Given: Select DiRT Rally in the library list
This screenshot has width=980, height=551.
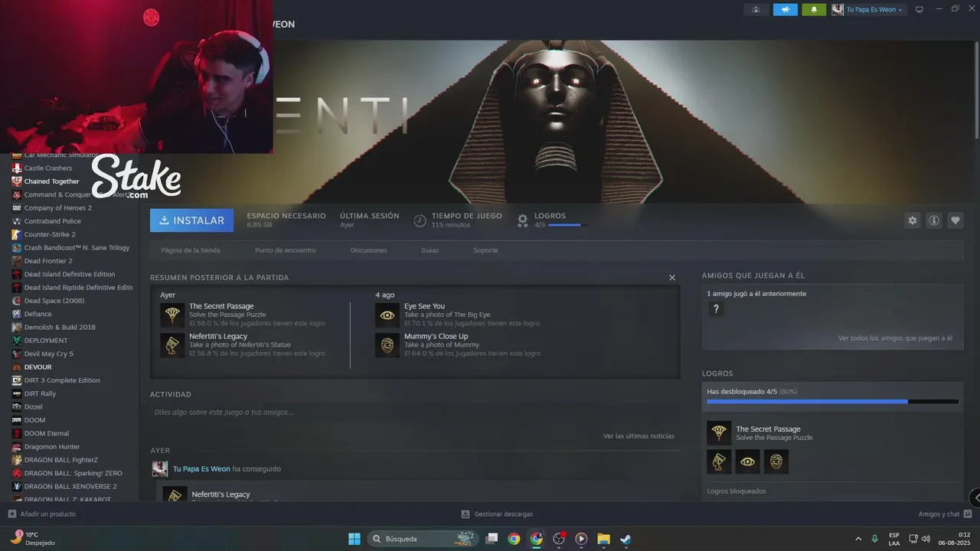Looking at the screenshot, I should tap(40, 393).
